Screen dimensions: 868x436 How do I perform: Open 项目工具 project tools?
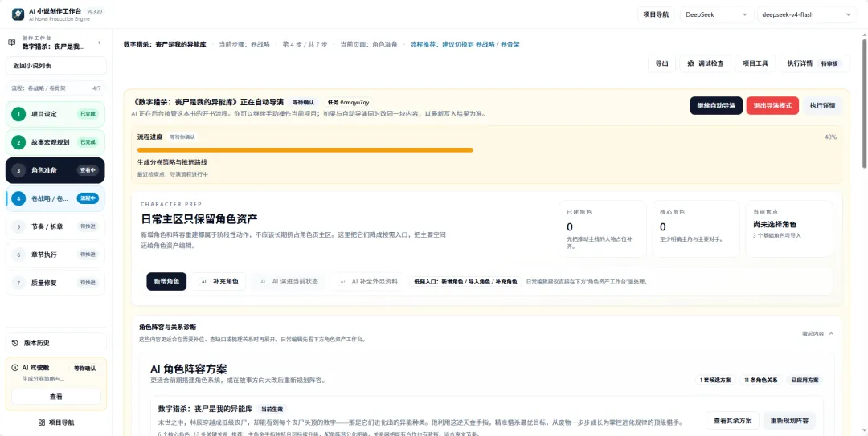click(x=755, y=63)
